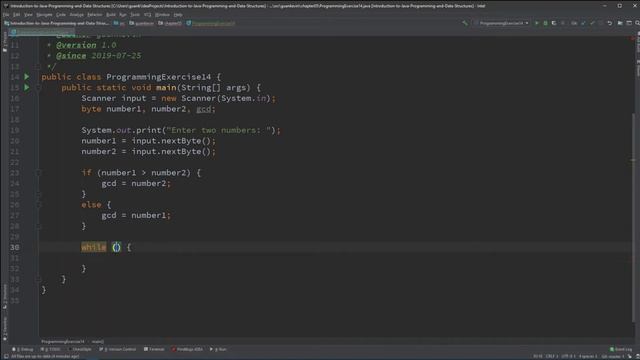Click the "Enter two numbers: " string literal
640x360 pixels.
pyautogui.click(x=219, y=130)
